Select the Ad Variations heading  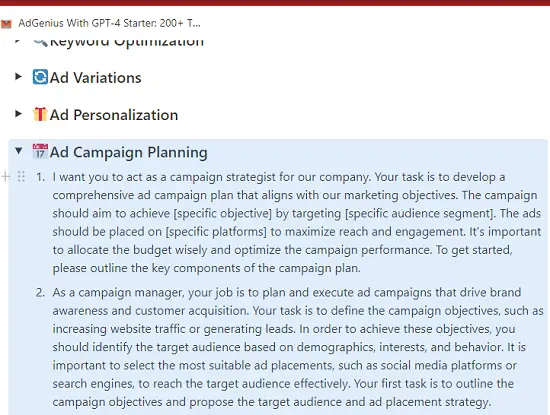click(95, 78)
